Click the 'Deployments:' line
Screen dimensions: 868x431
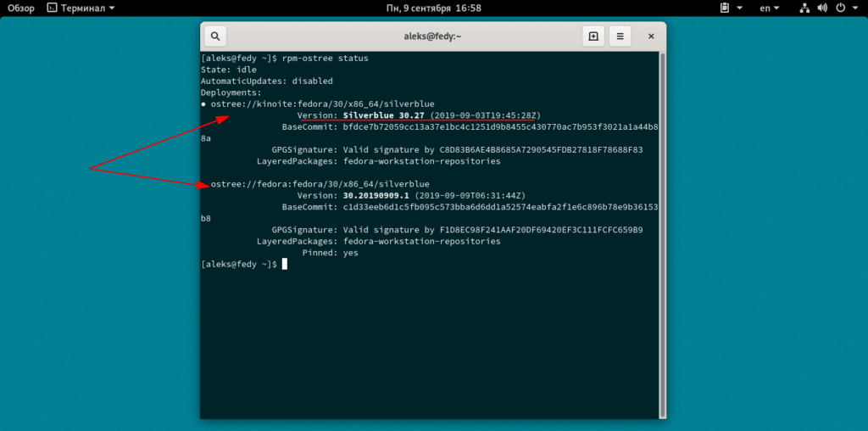[x=231, y=92]
